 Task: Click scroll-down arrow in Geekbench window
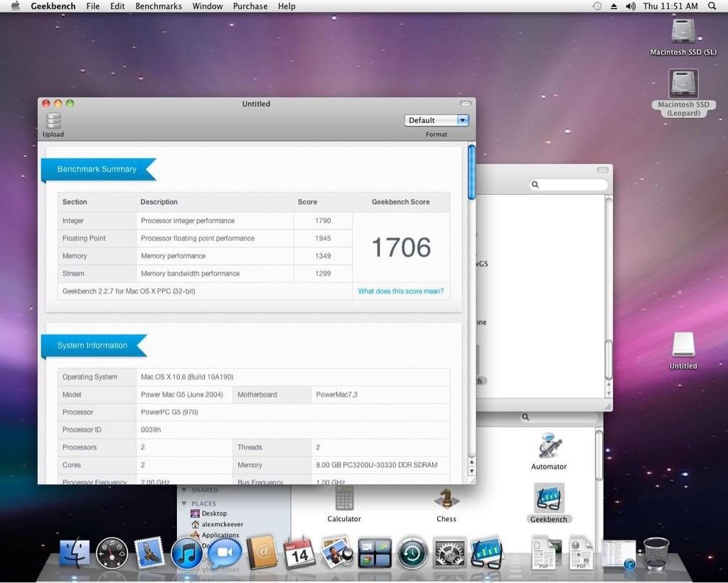tap(472, 471)
